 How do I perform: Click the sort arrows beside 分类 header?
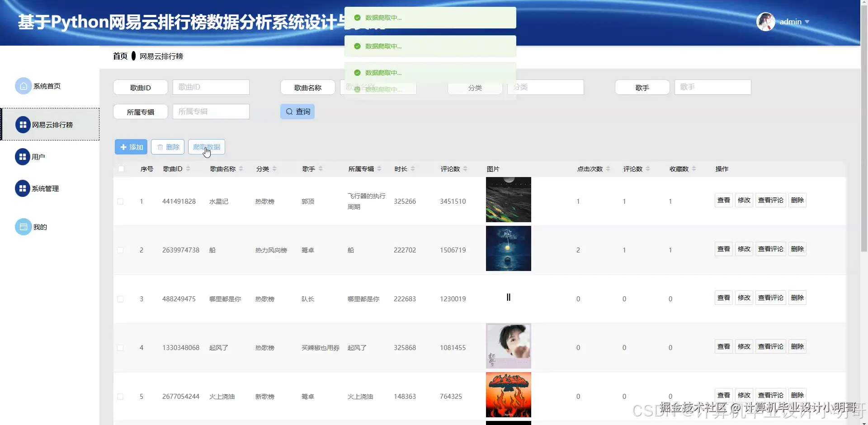(x=274, y=169)
